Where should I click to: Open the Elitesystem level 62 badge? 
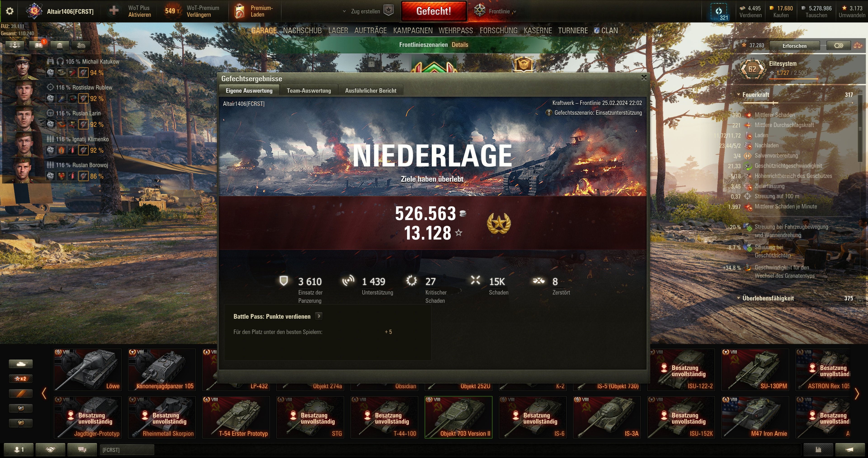pyautogui.click(x=752, y=69)
